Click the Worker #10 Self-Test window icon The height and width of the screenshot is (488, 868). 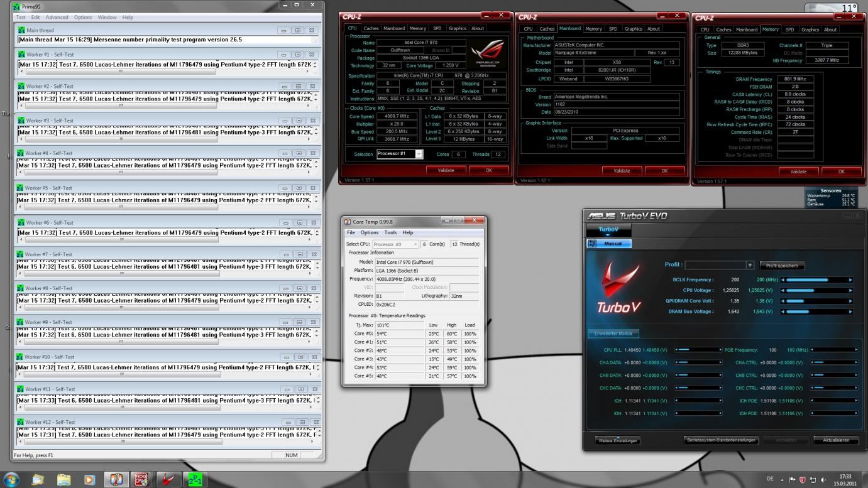21,357
